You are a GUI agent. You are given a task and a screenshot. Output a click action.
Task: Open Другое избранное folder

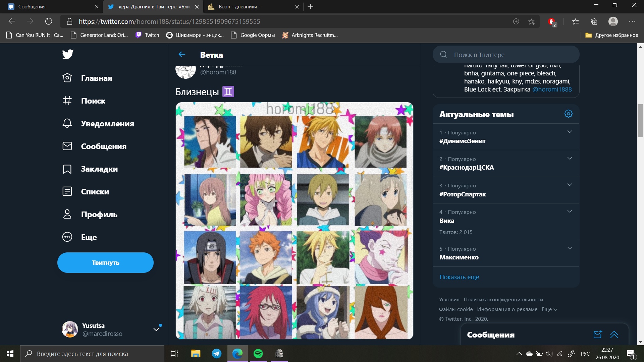611,35
